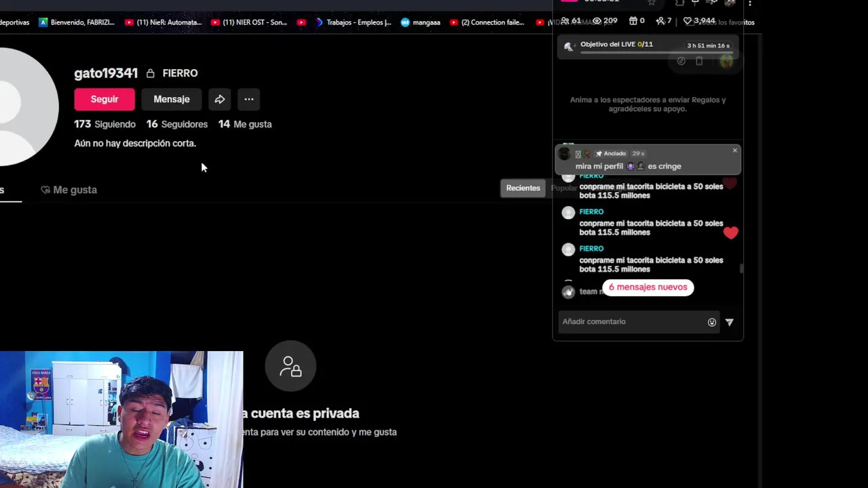
Task: Click the gift box icon showing 0
Action: pos(633,21)
